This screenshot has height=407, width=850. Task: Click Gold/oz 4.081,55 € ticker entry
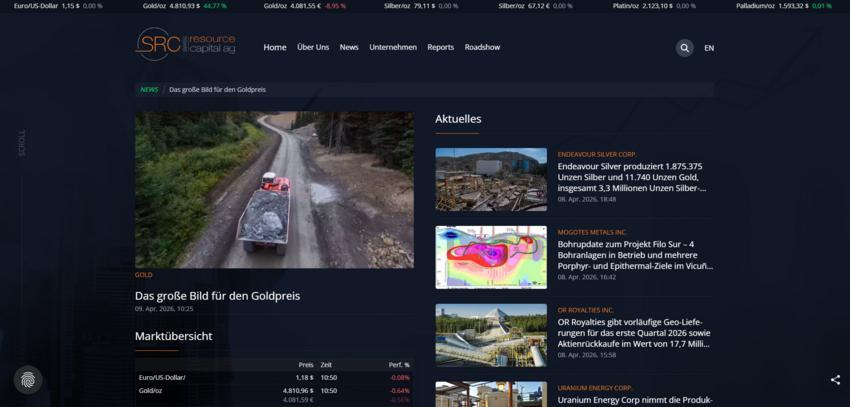305,6
